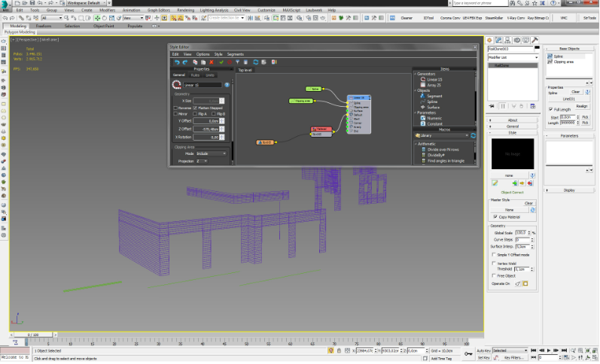Open the Style Editor Edit menu
The image size is (600, 364).
pos(175,54)
